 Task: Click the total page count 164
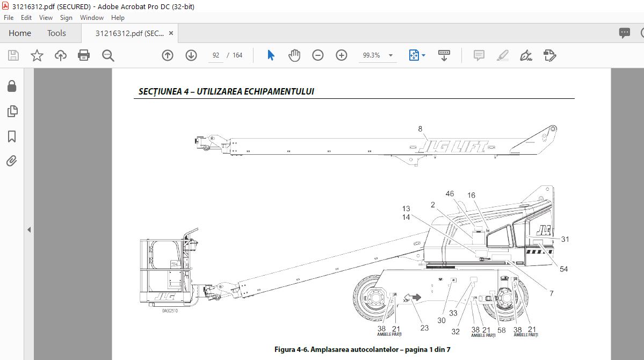(x=237, y=55)
